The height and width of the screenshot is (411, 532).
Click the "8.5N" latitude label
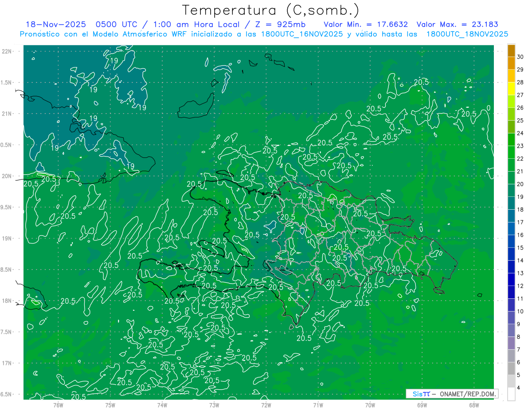(7, 270)
